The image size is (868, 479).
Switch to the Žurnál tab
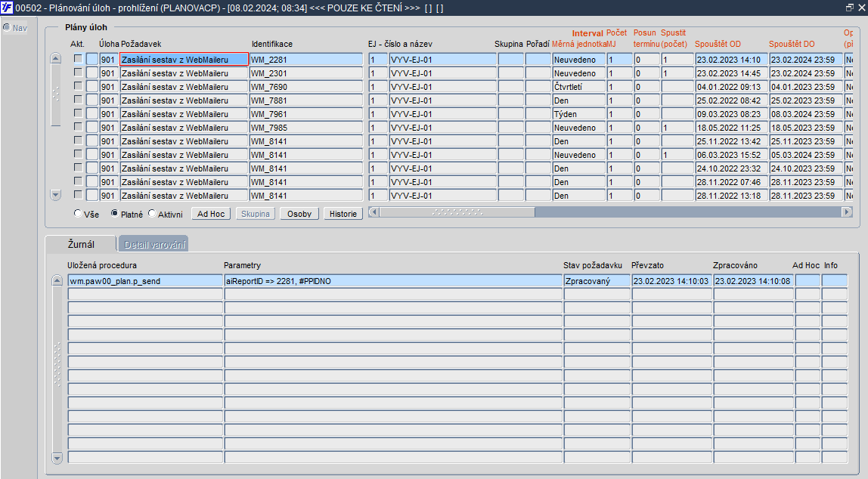[81, 244]
